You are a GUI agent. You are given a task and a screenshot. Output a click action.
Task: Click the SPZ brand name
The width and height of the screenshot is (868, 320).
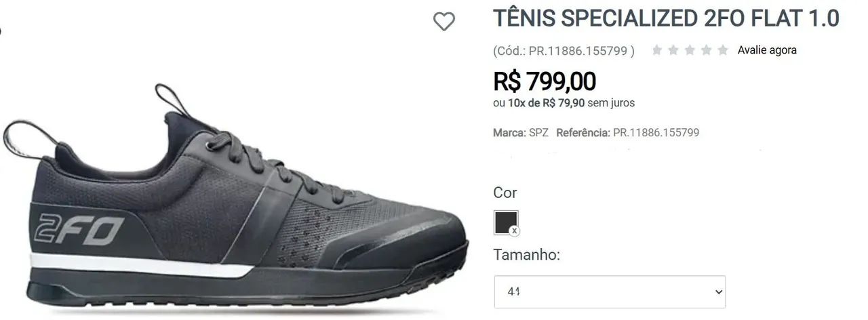tap(538, 133)
